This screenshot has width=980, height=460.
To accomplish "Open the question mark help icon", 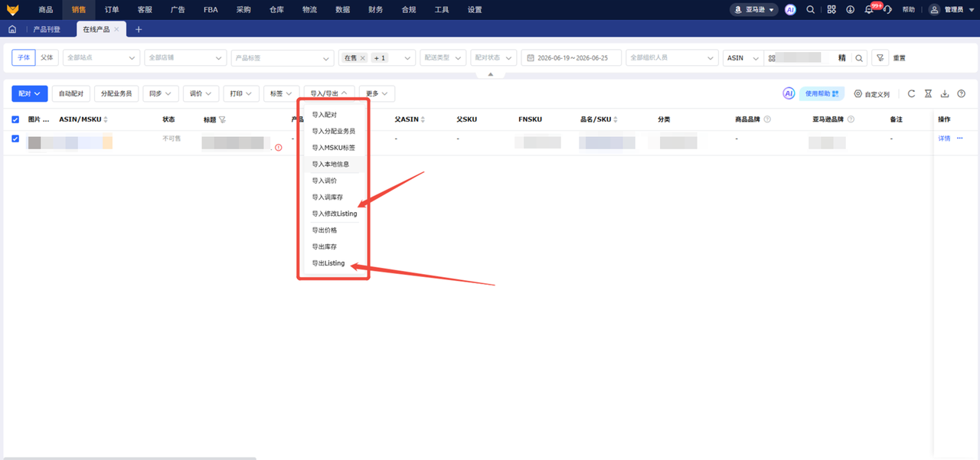I will coord(962,93).
